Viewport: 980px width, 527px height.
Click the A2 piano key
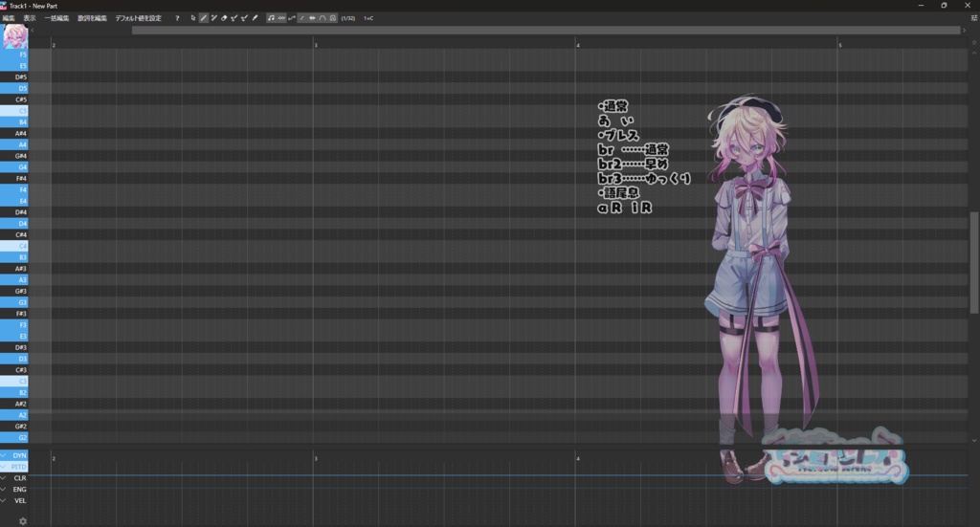tap(13, 414)
